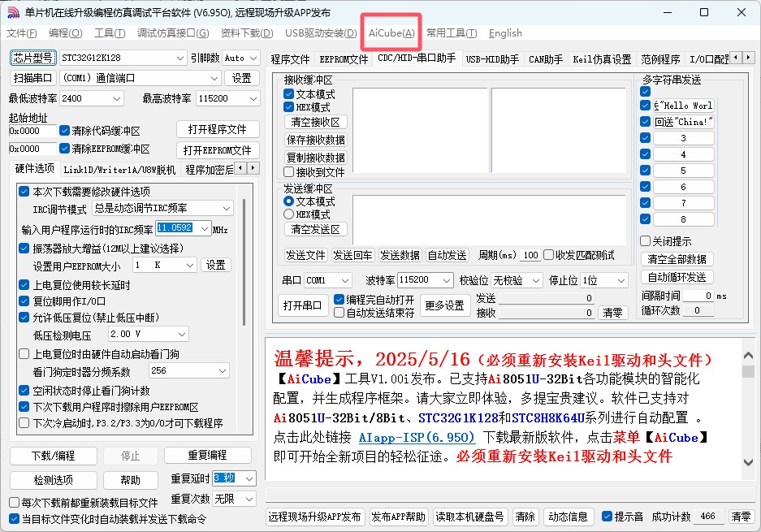The image size is (761, 532).
Task: Open the 调试仿真接口(G) menu
Action: coord(173,33)
